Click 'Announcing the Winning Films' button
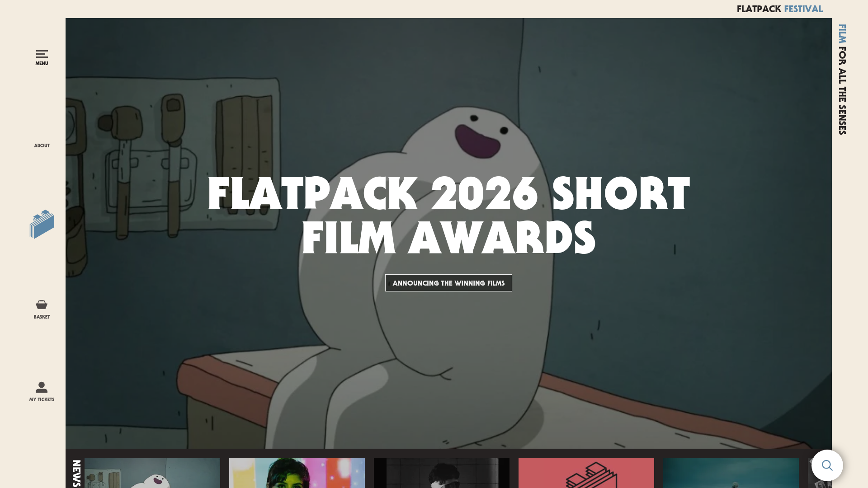Image resolution: width=868 pixels, height=488 pixels. pyautogui.click(x=448, y=283)
